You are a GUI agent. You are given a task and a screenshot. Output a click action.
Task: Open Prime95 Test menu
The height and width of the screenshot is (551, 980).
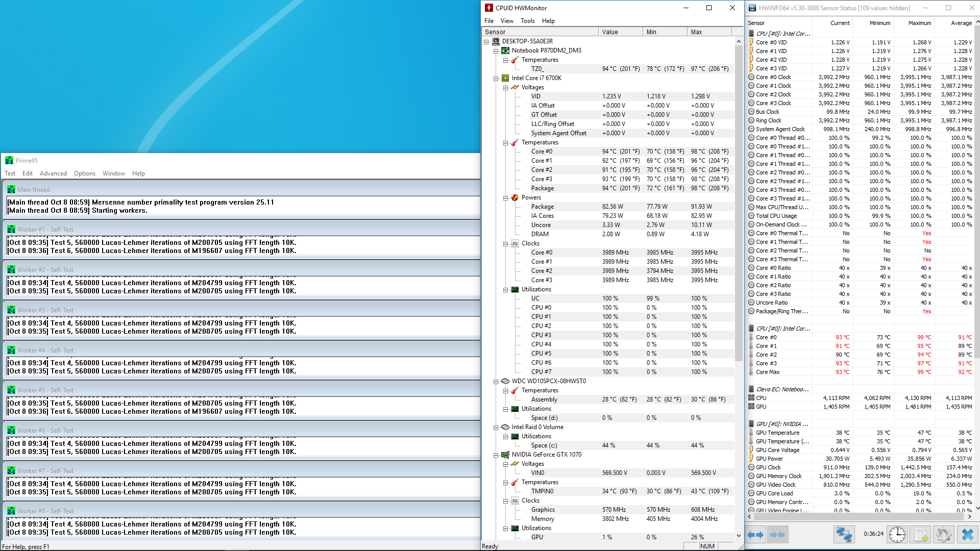10,173
